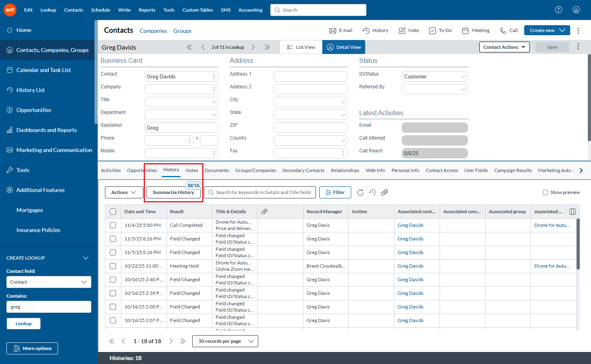Click the Lookup button
The height and width of the screenshot is (364, 591).
coord(24,324)
